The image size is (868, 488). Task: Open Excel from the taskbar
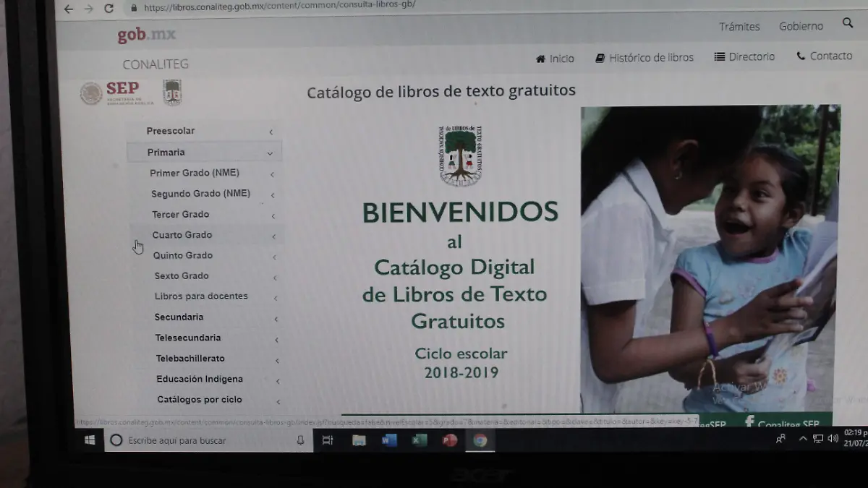420,440
